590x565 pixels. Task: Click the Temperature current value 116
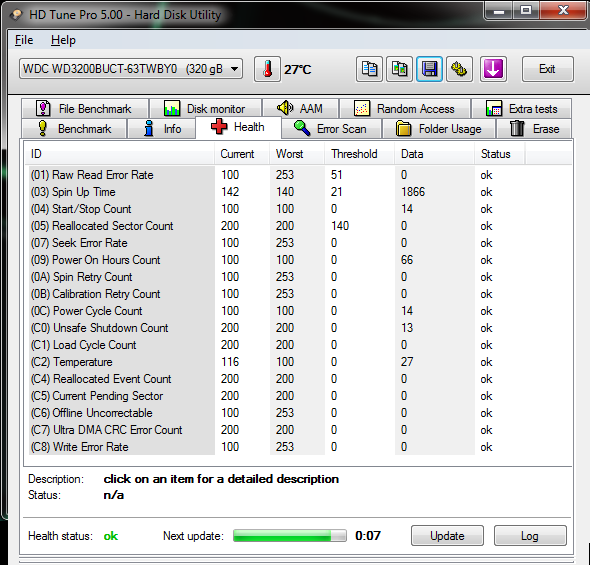230,362
